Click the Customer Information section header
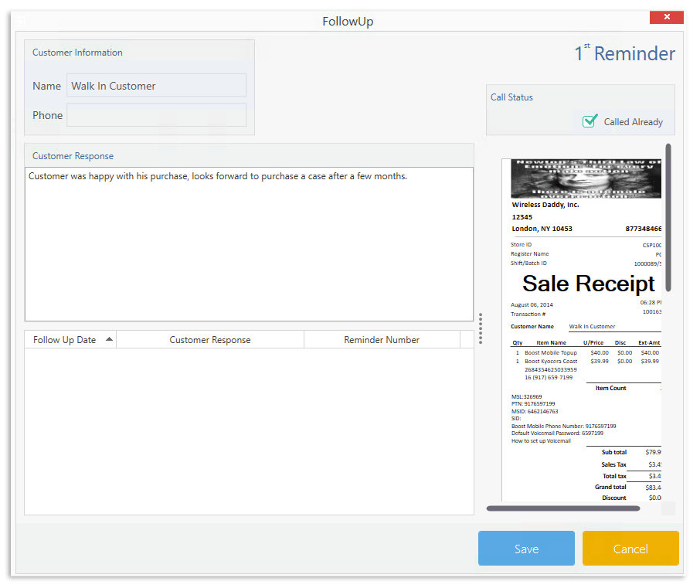700x588 pixels. 77,52
